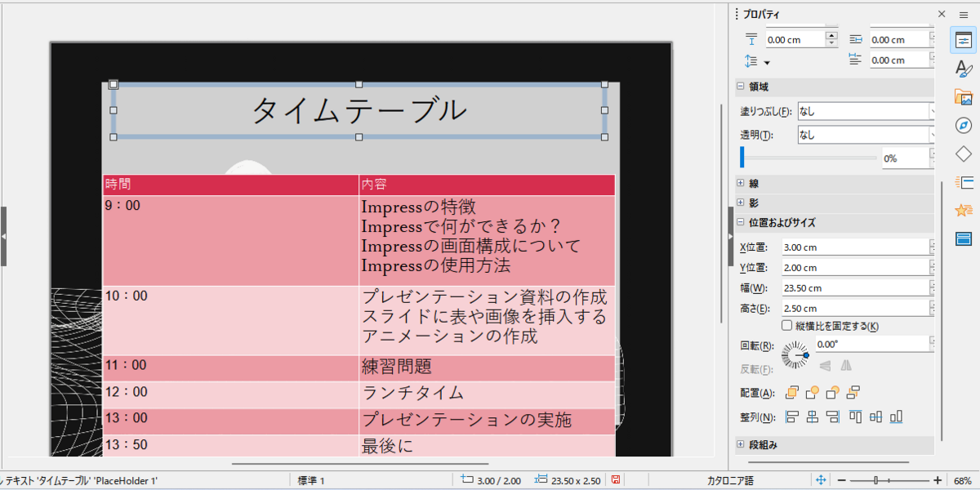Screen dimensions: 980x490
Task: Click the タイムテーブル title text box
Action: (359, 110)
